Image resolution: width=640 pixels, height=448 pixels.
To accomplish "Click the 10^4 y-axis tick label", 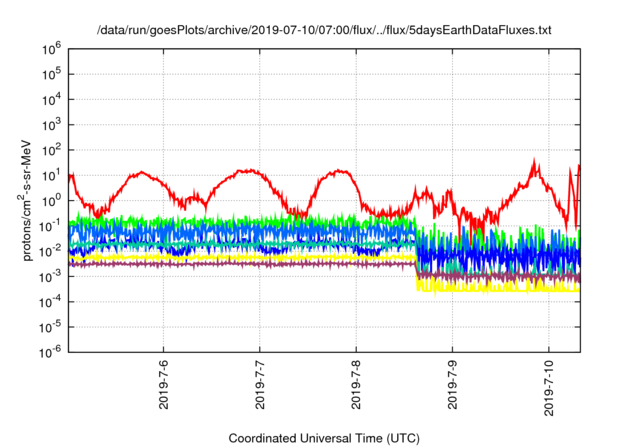I will click(51, 100).
